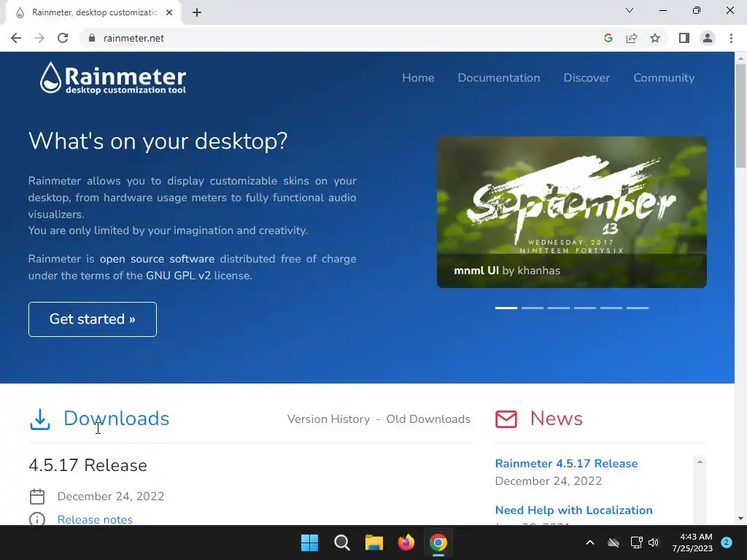Open the Discover nav item

pyautogui.click(x=587, y=77)
